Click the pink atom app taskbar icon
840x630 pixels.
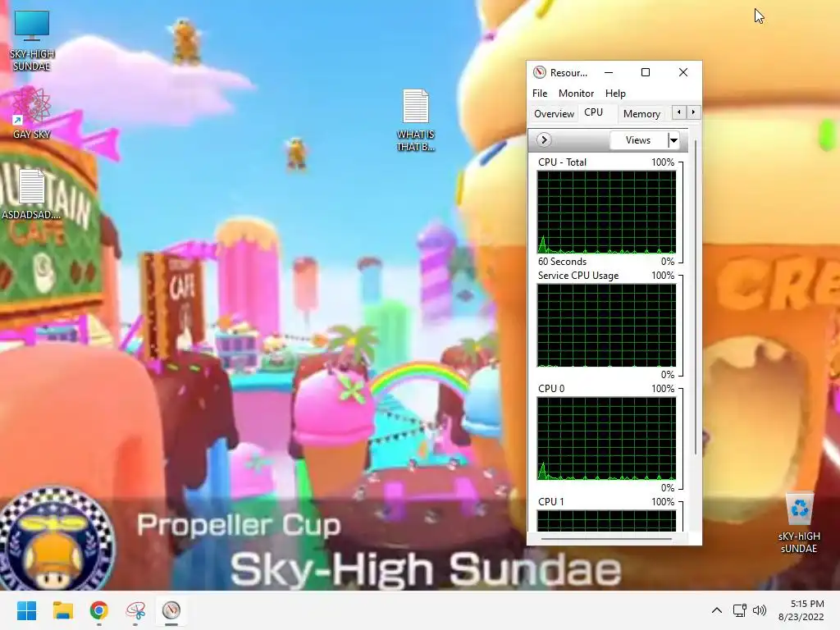135,610
